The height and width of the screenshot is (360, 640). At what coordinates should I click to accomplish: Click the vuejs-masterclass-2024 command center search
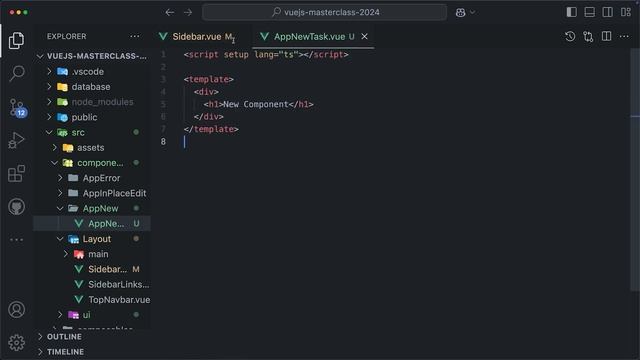pos(324,12)
